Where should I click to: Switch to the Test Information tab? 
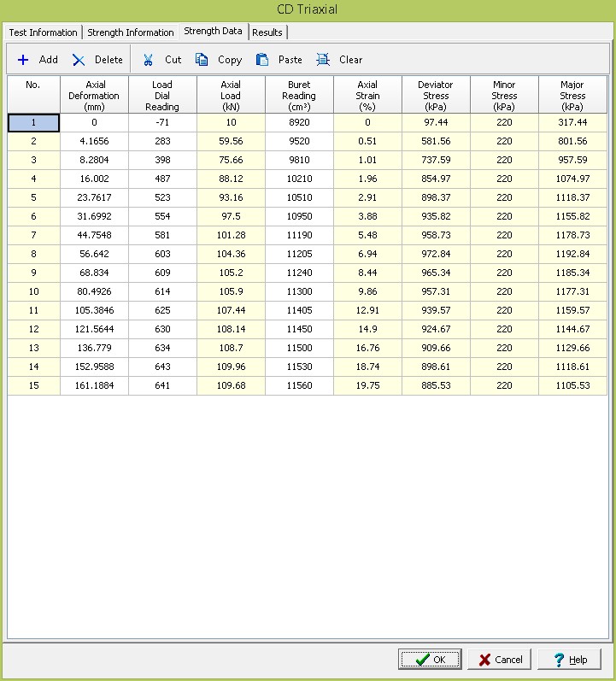(43, 32)
